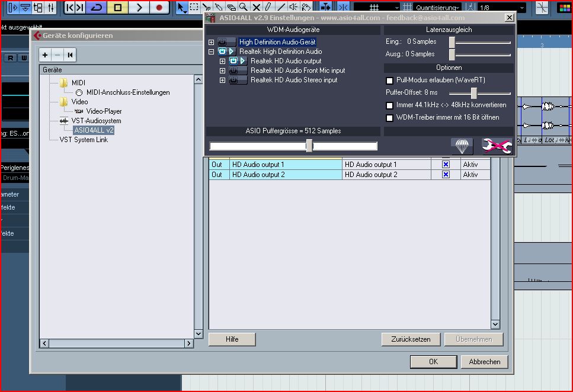Click the Puffer-Offset slider handle
This screenshot has height=392, width=573.
474,93
